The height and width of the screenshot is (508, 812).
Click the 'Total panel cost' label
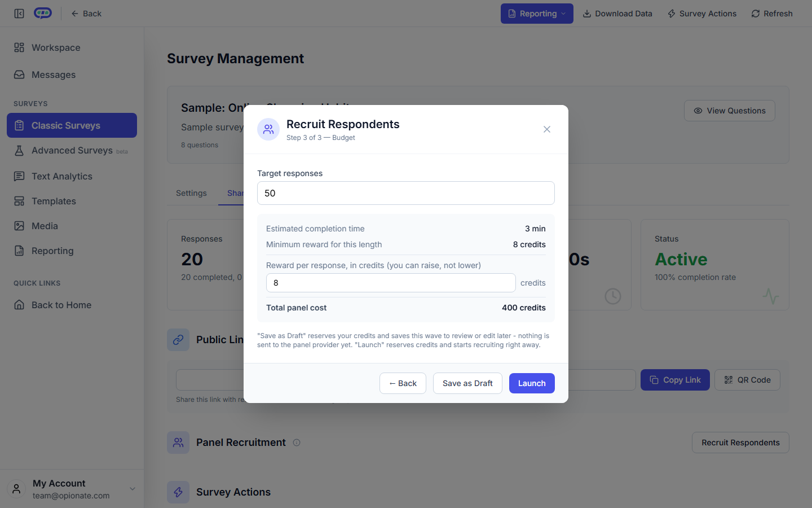(x=296, y=308)
